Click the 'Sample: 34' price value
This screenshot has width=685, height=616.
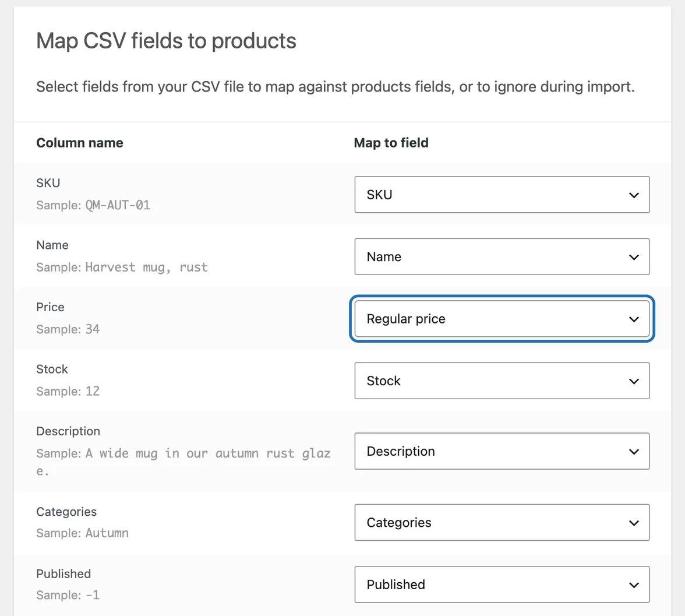68,329
